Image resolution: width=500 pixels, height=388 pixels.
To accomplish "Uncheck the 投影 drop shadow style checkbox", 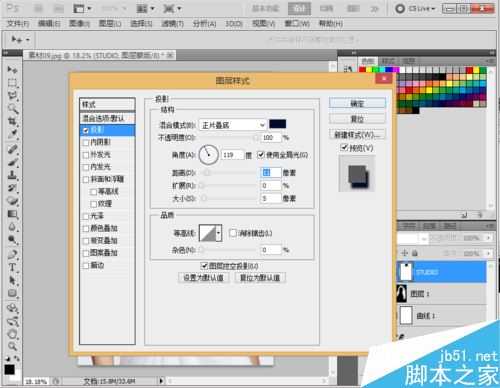I will (86, 130).
